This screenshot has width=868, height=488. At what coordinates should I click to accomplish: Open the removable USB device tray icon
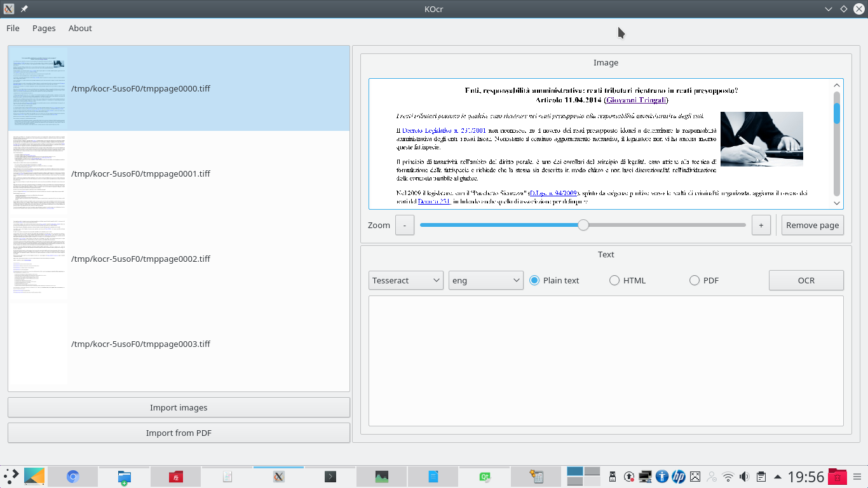click(613, 477)
